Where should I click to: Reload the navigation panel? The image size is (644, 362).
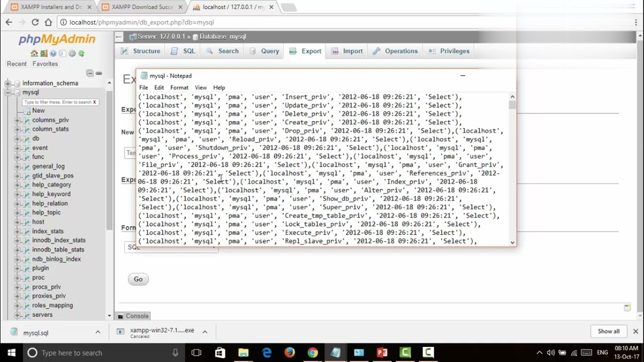coord(81,53)
